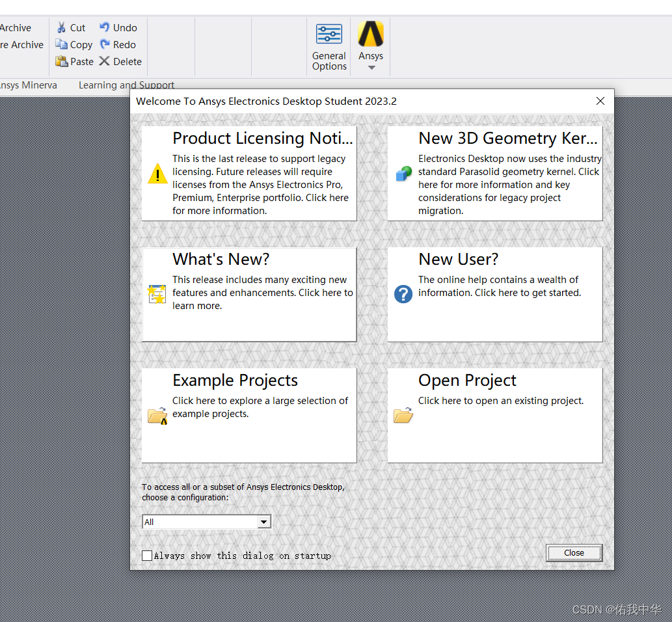Click the Open Project folder icon
The image size is (672, 622).
[x=403, y=415]
